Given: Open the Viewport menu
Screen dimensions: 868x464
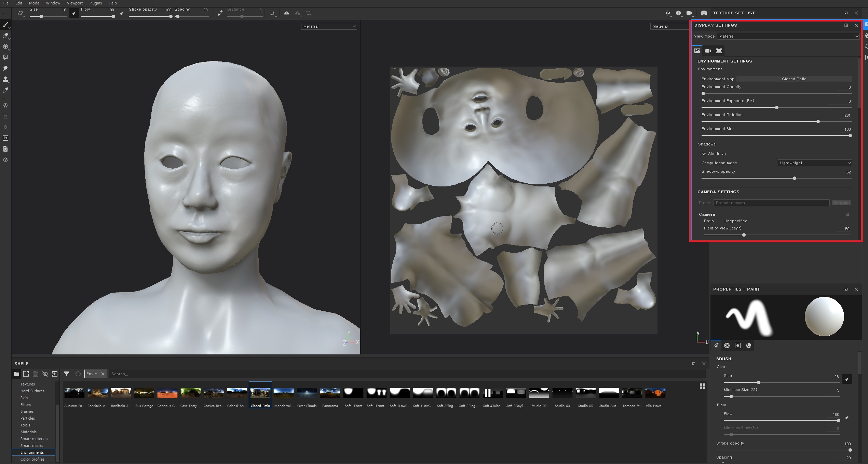Looking at the screenshot, I should [x=74, y=3].
